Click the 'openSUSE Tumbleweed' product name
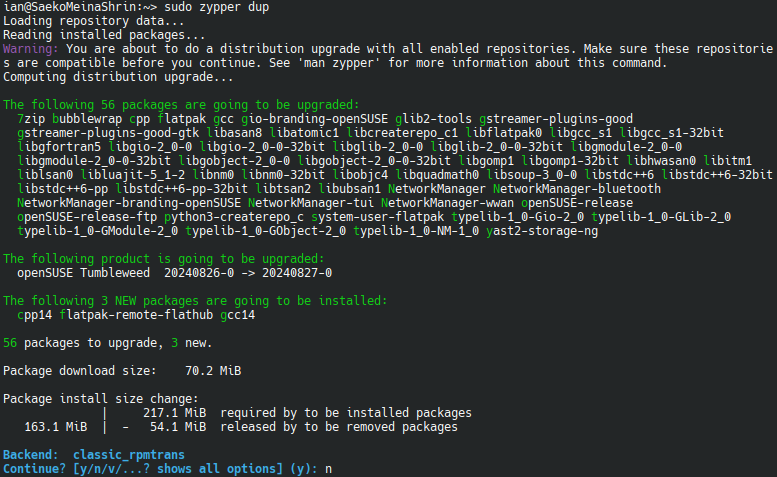777x477 pixels. click(83, 273)
